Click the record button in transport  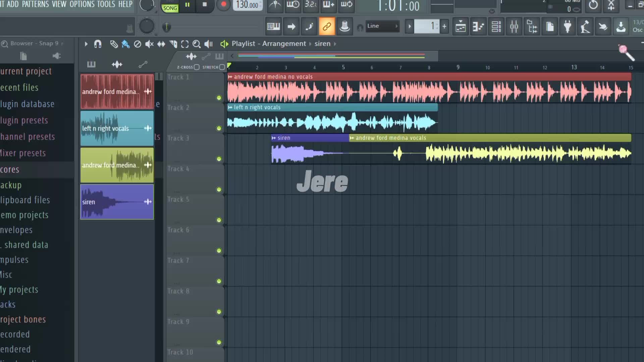(223, 5)
